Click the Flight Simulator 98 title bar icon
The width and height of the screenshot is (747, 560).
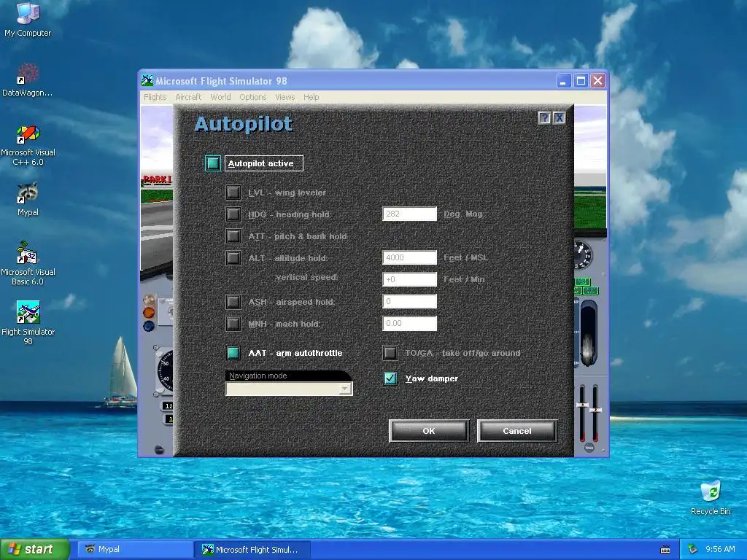click(x=147, y=80)
